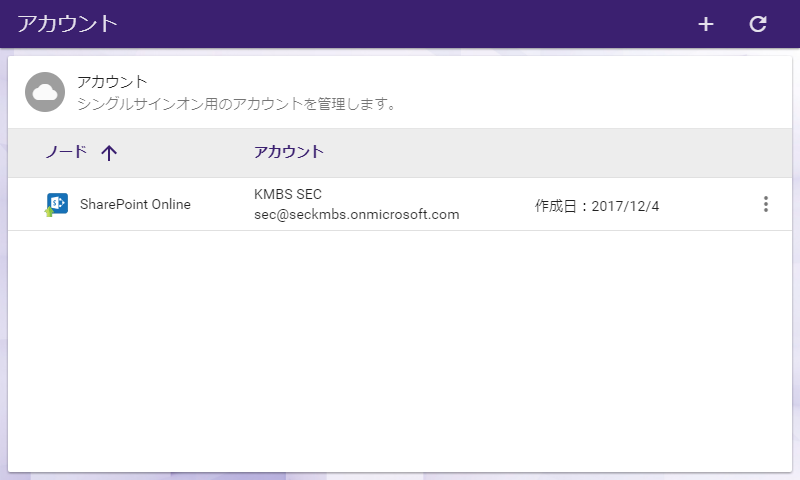800x480 pixels.
Task: Click the plus icon to add account
Action: click(x=705, y=24)
